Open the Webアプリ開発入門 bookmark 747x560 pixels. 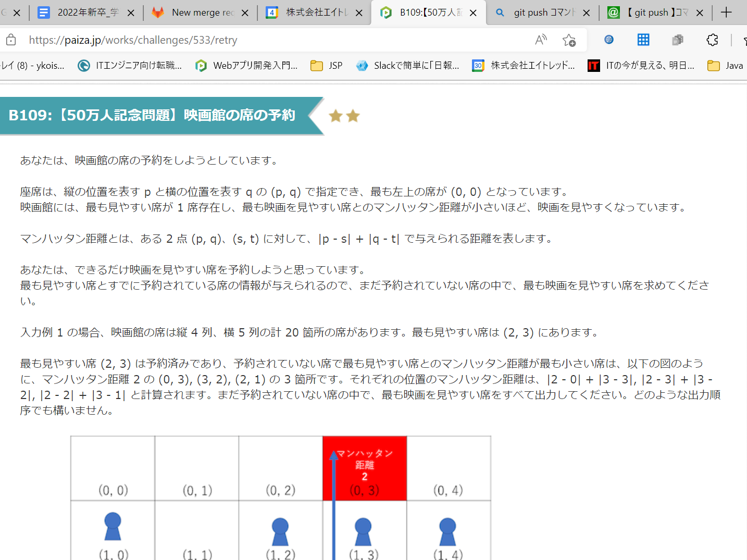247,66
